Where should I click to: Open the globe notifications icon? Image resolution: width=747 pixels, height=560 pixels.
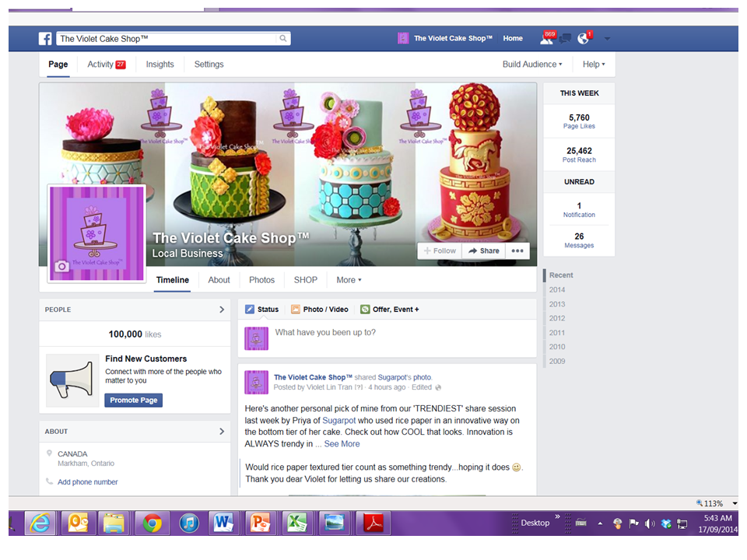(583, 37)
